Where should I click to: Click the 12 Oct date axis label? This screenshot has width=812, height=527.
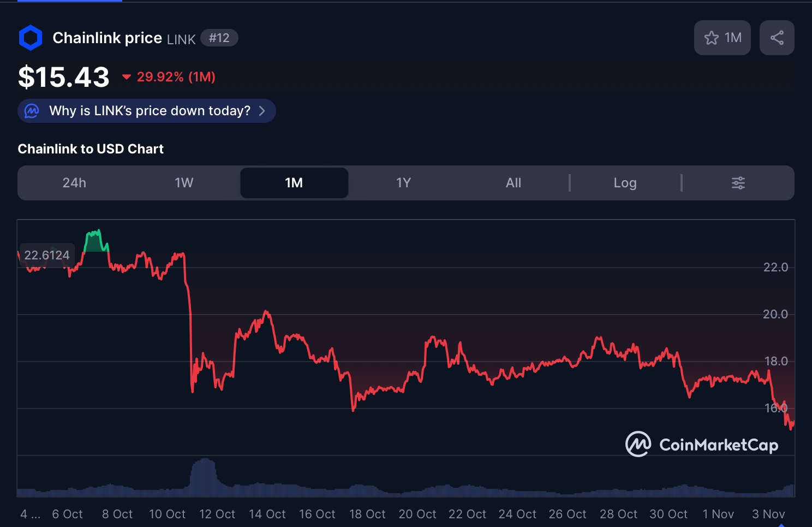point(217,514)
